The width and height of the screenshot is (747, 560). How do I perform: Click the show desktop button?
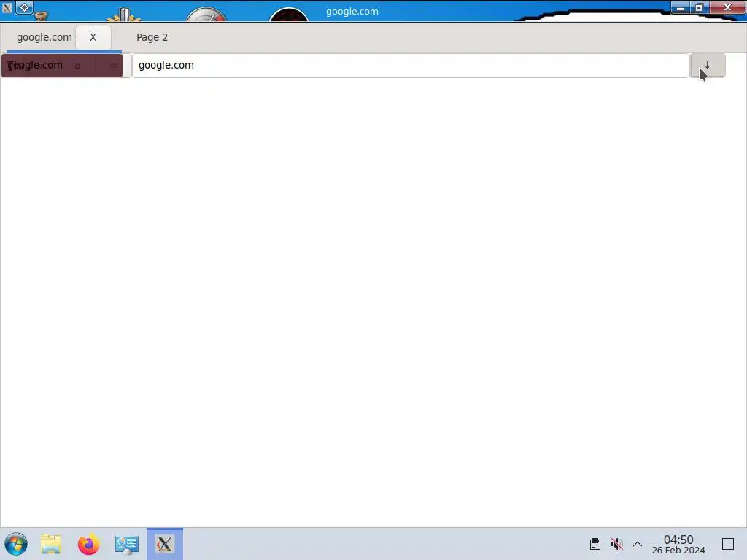[x=728, y=544]
